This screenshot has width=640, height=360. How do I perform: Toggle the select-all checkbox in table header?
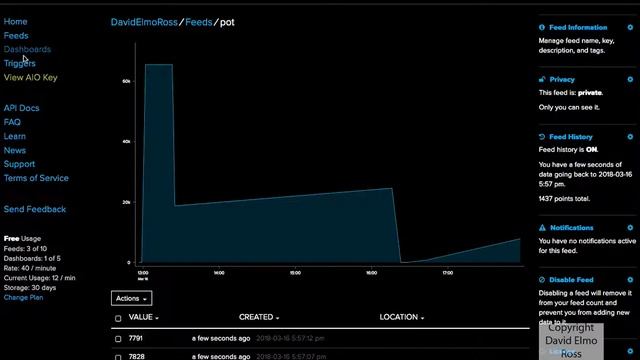point(118,318)
